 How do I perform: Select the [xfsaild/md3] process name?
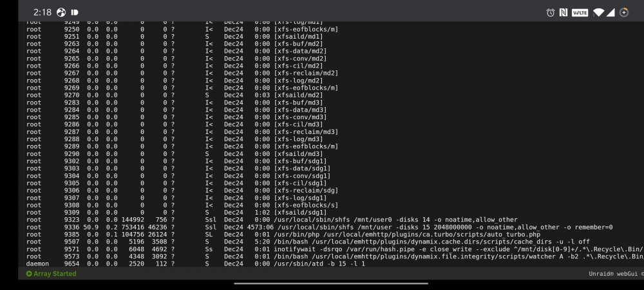298,154
